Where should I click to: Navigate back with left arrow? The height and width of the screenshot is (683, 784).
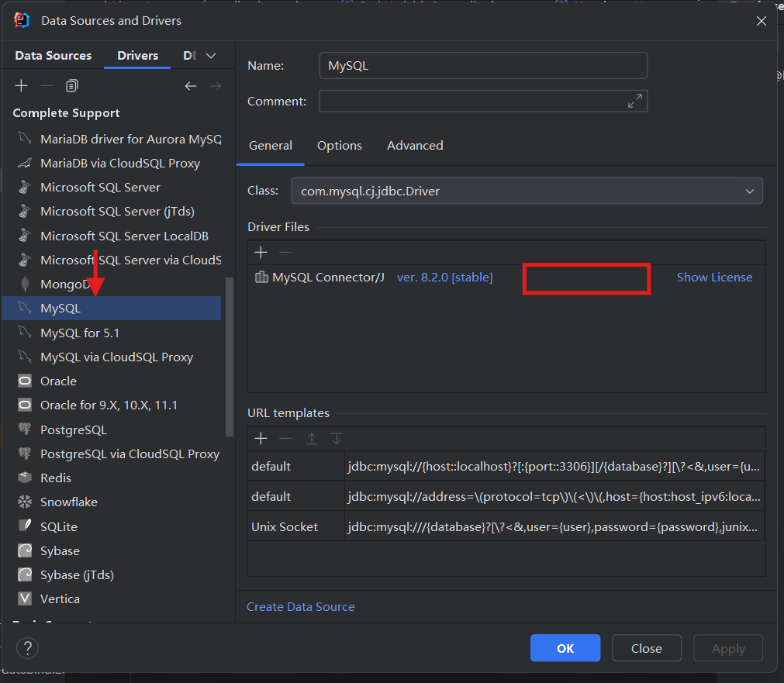pyautogui.click(x=191, y=86)
